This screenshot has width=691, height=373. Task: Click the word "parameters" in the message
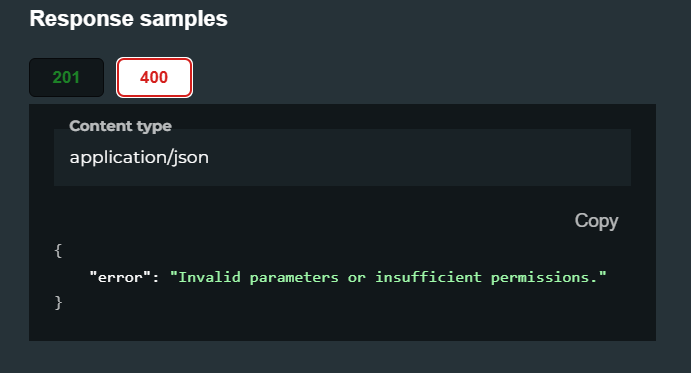(x=294, y=277)
